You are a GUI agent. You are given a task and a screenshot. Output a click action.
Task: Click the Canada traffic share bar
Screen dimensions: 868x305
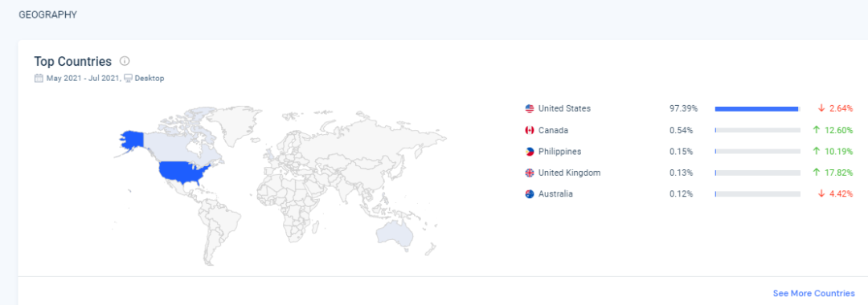pos(757,130)
